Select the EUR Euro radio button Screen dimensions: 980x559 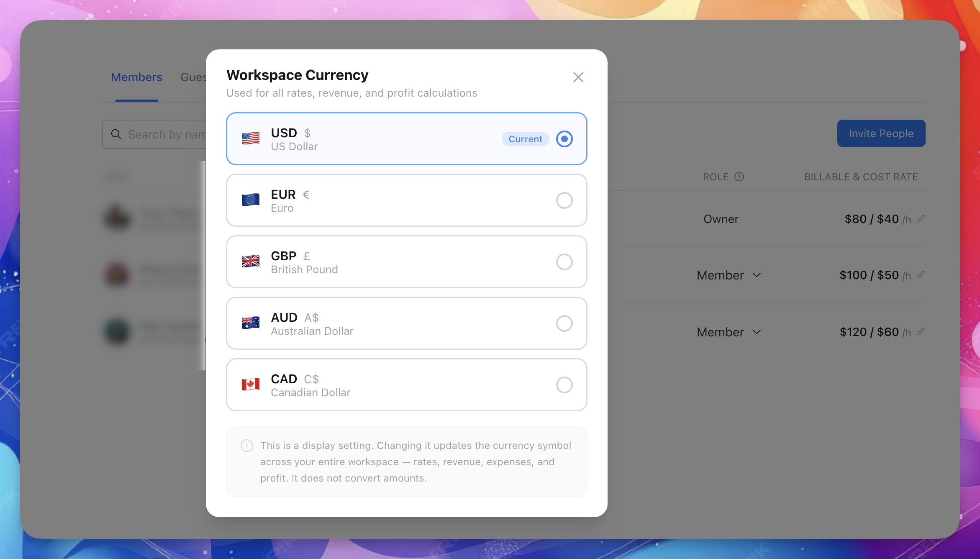564,200
